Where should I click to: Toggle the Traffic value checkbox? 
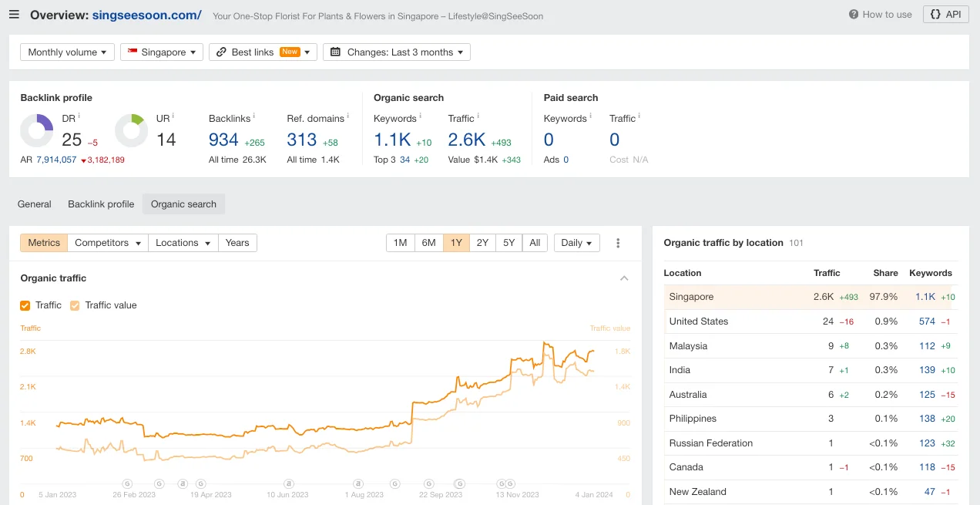point(75,305)
